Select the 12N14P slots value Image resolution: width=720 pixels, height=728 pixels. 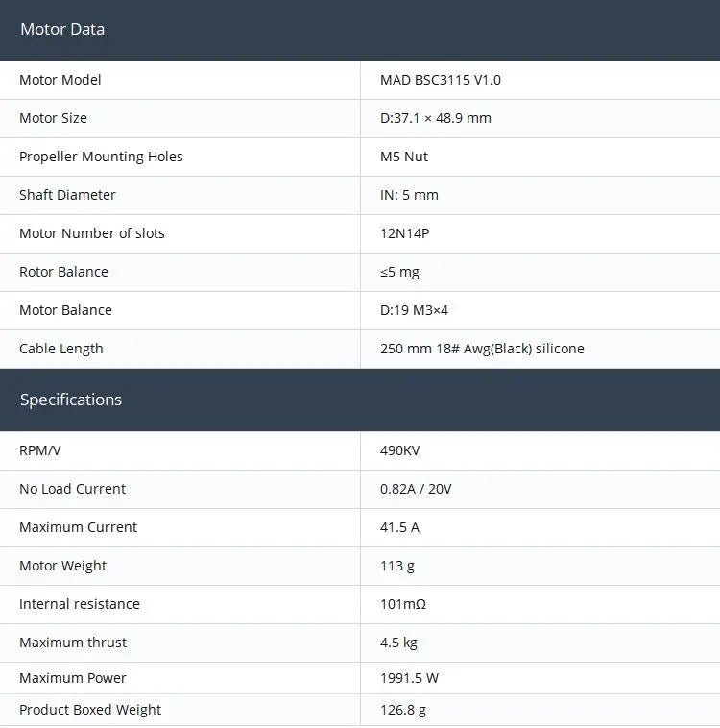(x=405, y=233)
